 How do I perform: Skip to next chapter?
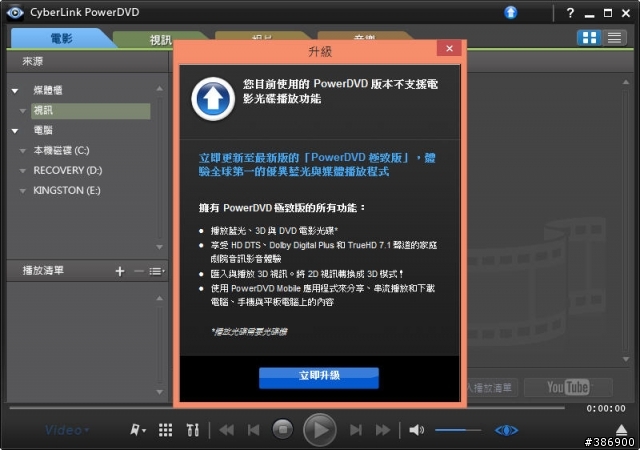coord(356,430)
